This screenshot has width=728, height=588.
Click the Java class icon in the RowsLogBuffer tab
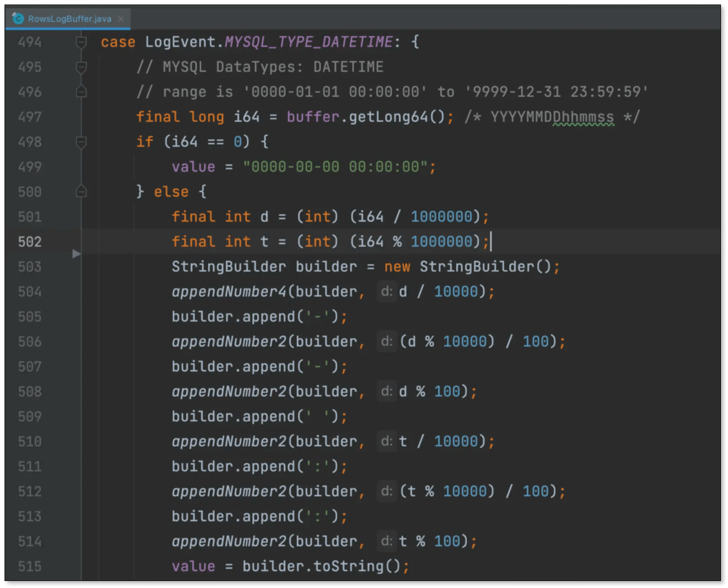18,19
